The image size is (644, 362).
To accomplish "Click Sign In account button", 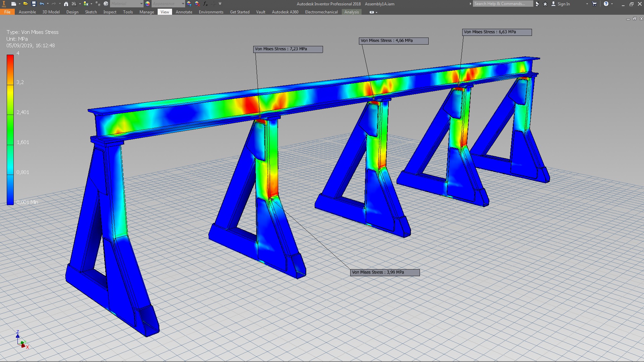I will click(x=560, y=4).
